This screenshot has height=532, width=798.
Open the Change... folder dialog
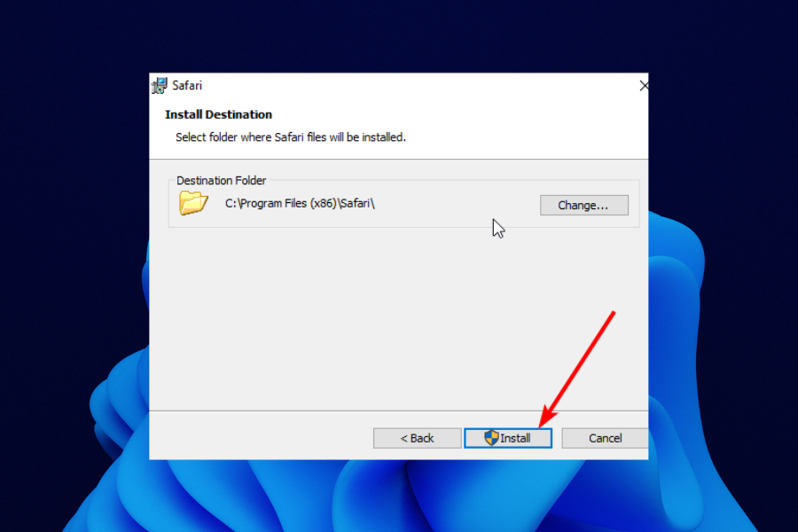(583, 205)
